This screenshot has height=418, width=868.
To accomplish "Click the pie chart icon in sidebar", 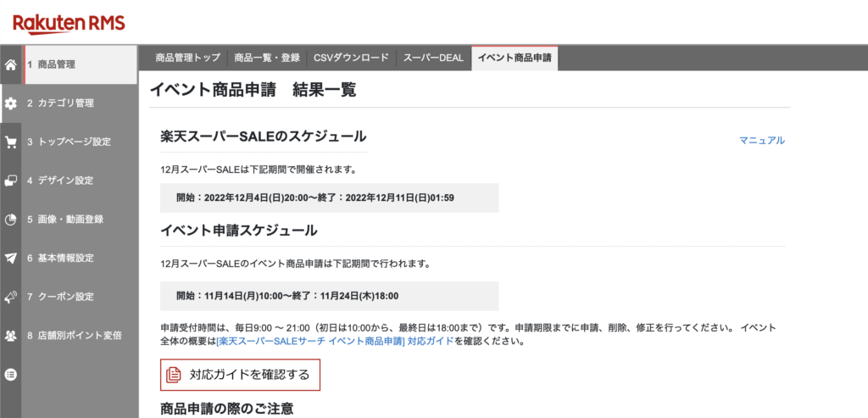I will coord(11,220).
